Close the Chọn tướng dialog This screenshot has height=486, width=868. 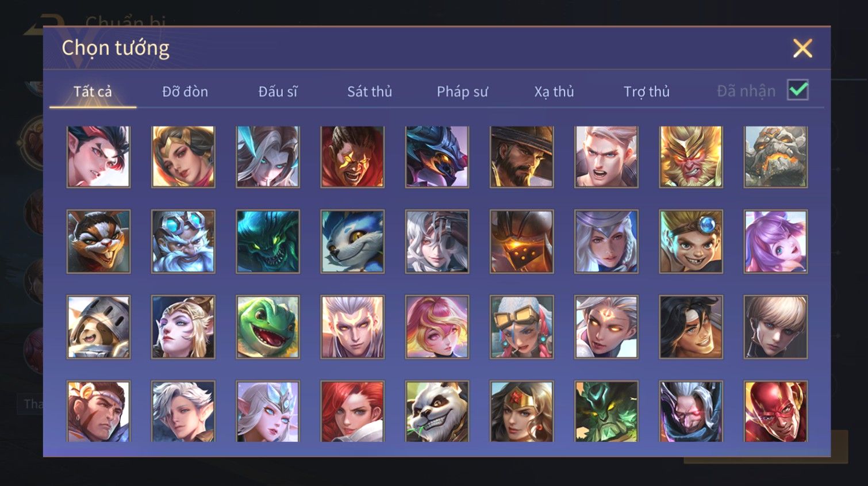(x=802, y=48)
